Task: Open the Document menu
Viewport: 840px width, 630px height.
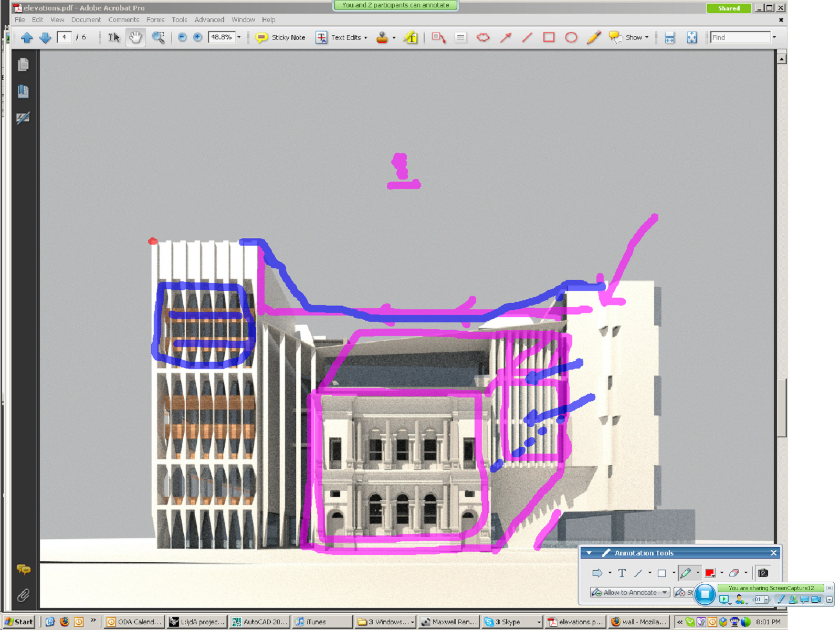Action: click(x=86, y=19)
